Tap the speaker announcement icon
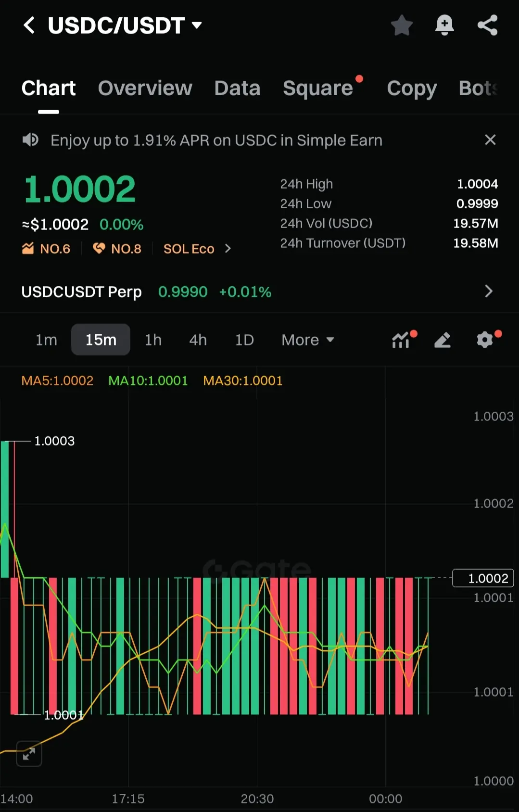Viewport: 519px width, 812px height. pyautogui.click(x=30, y=140)
